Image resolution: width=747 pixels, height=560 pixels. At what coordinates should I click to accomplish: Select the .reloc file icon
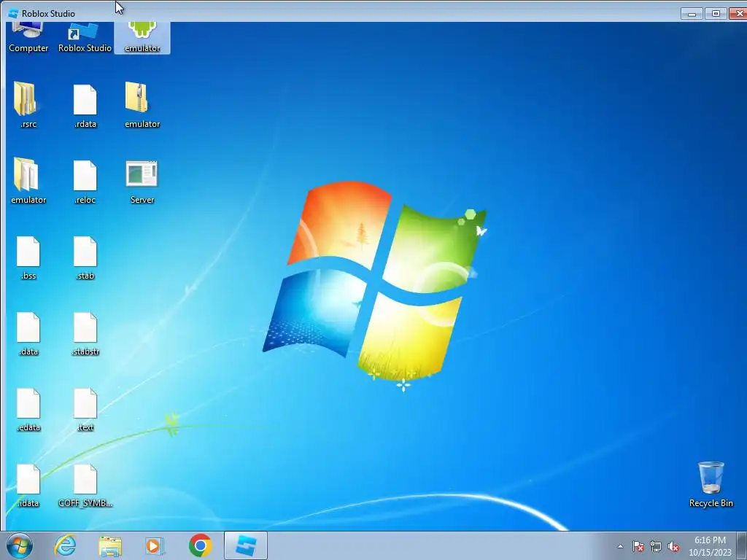(x=85, y=182)
